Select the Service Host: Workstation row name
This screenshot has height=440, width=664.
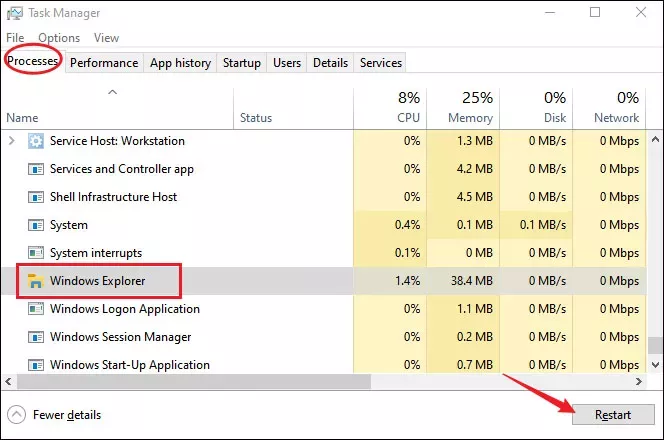pos(117,141)
